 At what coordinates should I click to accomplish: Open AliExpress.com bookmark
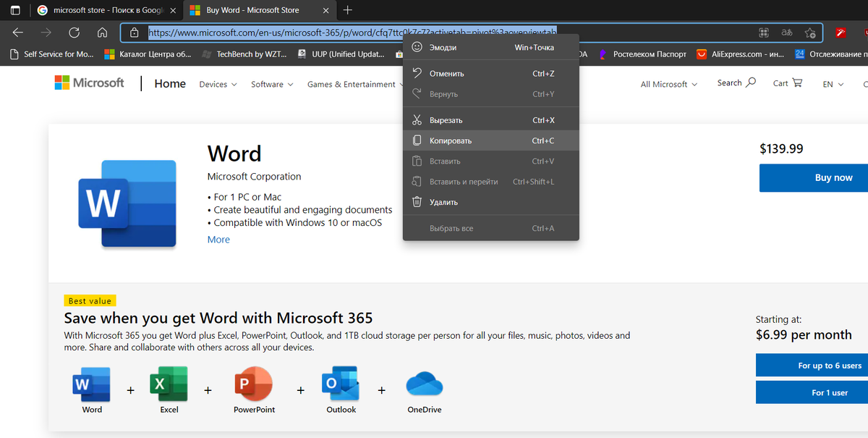[740, 54]
